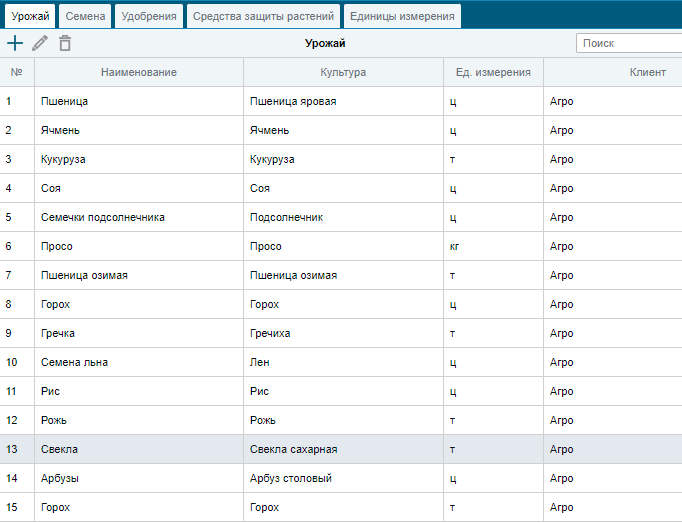Screen dimensions: 682x523
Task: Click the Лен culture cell
Action: tap(343, 362)
